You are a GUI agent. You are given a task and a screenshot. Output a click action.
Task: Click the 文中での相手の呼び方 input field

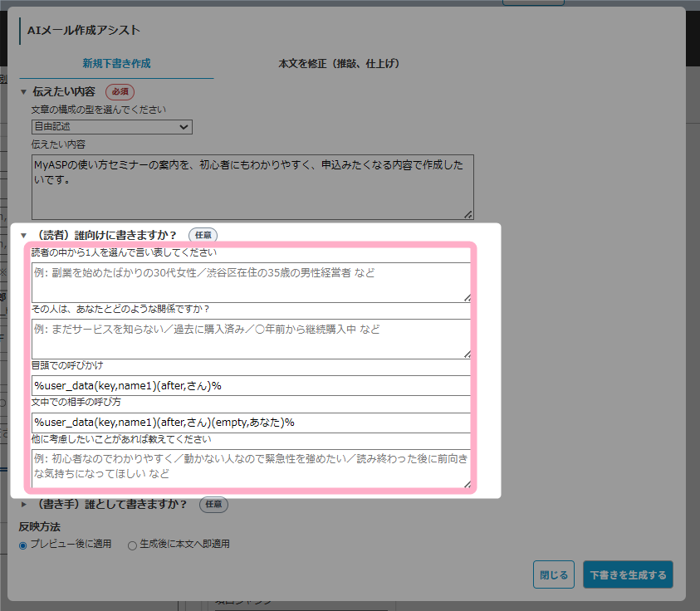[x=252, y=423]
